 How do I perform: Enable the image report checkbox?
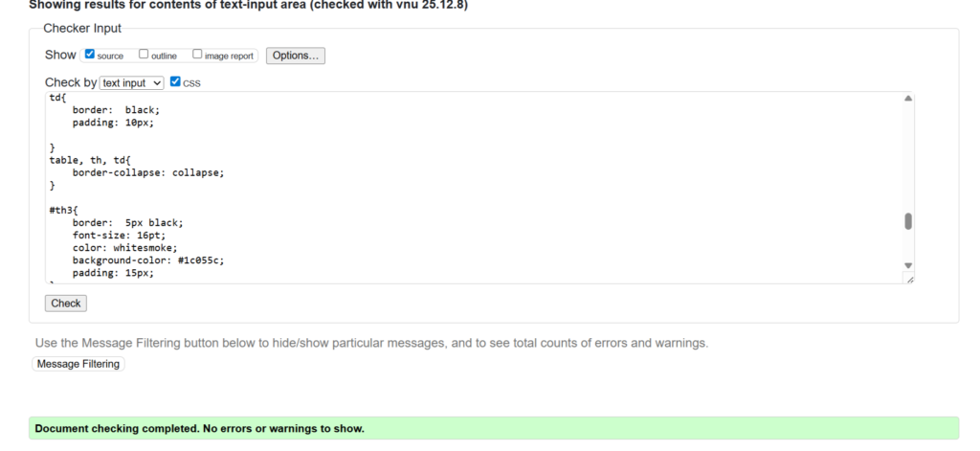[x=197, y=55]
